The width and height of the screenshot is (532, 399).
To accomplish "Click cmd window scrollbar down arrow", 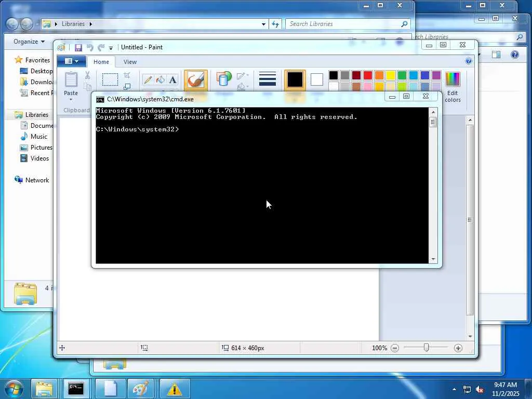I will (433, 260).
